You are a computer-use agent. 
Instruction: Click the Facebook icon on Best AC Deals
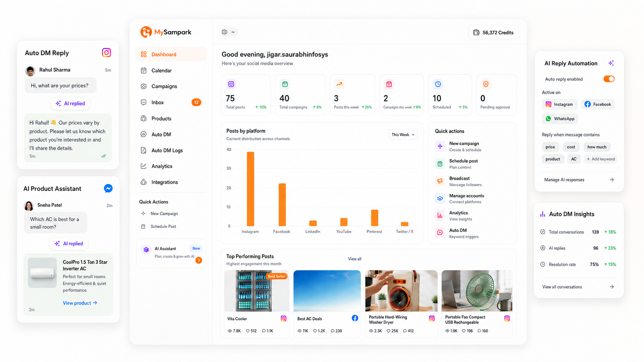click(355, 318)
